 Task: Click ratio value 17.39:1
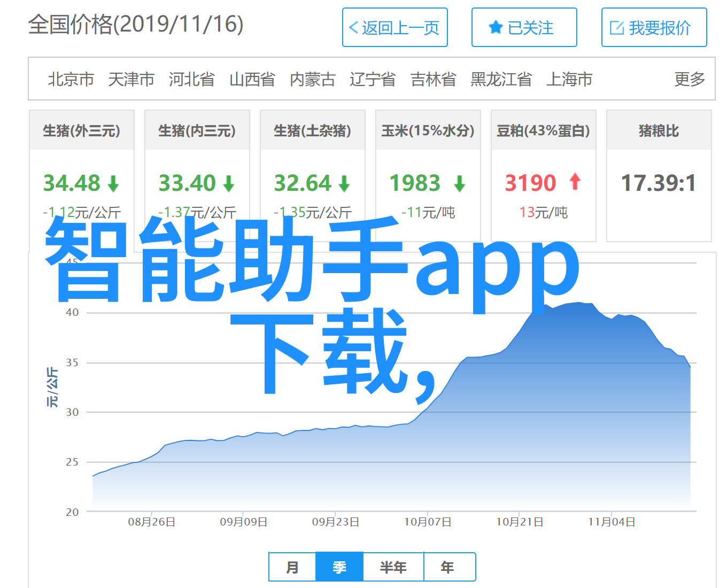click(659, 183)
